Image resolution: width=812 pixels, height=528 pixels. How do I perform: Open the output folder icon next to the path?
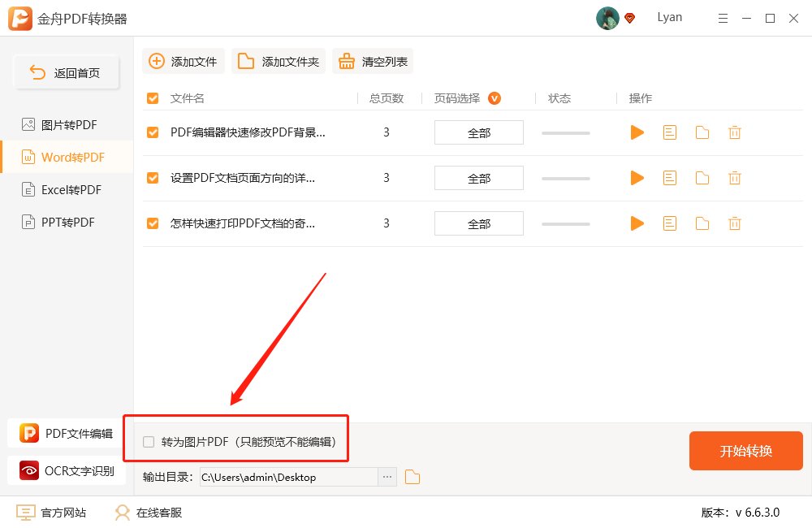[412, 477]
